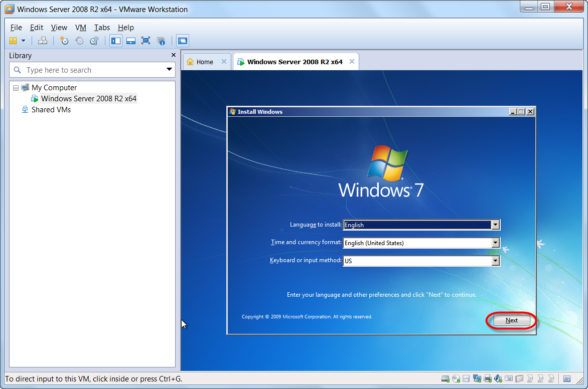Click the Copyright 2009 Microsoft Corporation text
Image resolution: width=588 pixels, height=389 pixels.
coord(307,317)
